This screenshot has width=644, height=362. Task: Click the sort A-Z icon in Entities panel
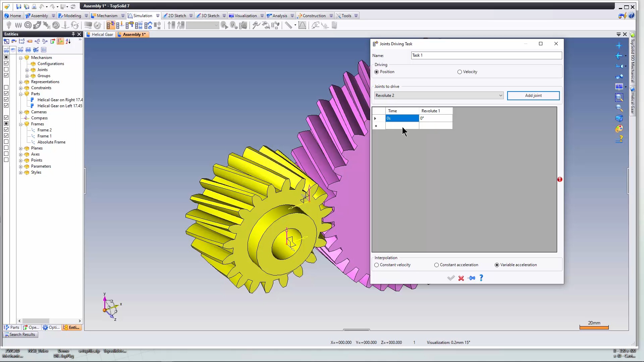coord(68,41)
